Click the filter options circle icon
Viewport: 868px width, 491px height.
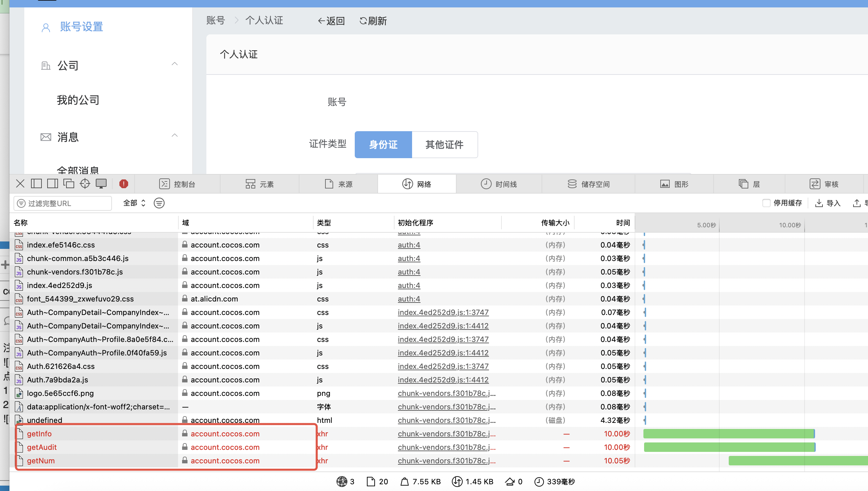coord(159,203)
